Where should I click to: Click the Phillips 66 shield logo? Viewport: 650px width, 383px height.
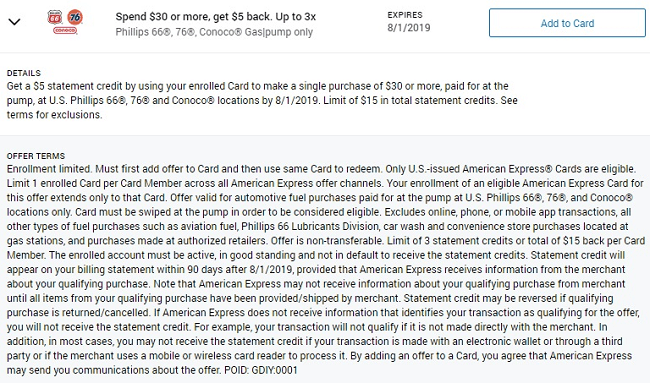55,17
